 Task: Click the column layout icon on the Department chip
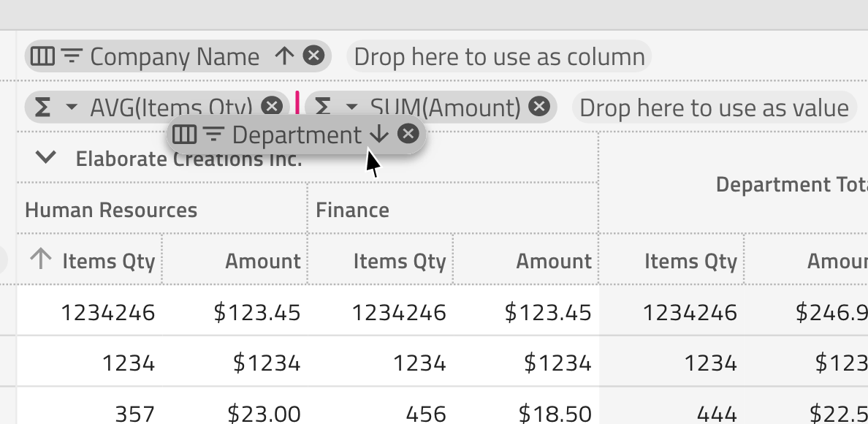tap(184, 135)
